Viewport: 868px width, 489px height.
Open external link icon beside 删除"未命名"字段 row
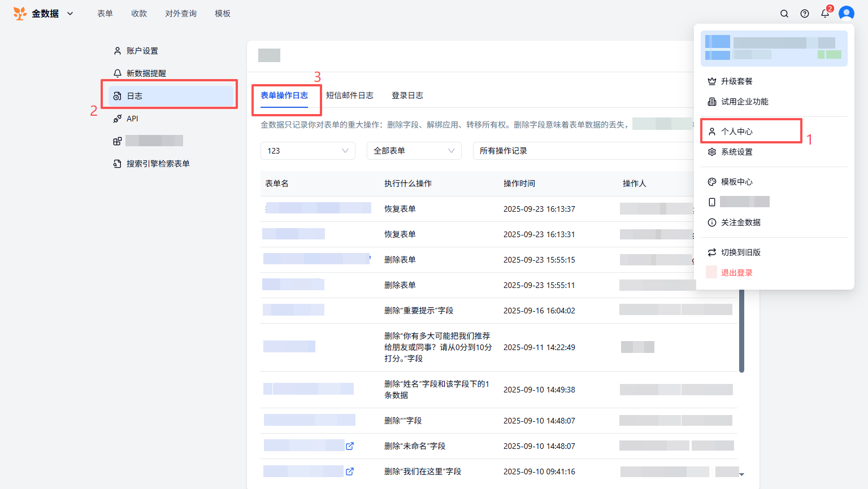pyautogui.click(x=350, y=446)
